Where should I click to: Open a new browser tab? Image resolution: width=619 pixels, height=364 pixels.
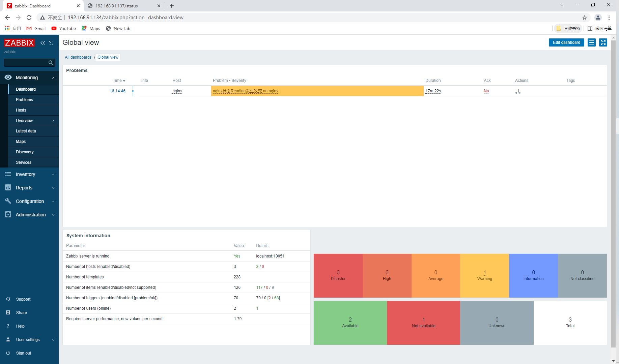click(x=172, y=6)
